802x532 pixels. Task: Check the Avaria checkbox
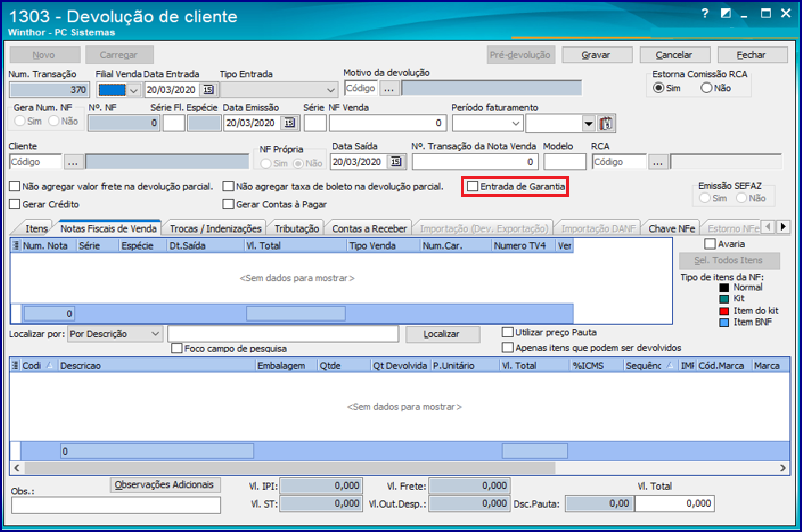tap(710, 244)
